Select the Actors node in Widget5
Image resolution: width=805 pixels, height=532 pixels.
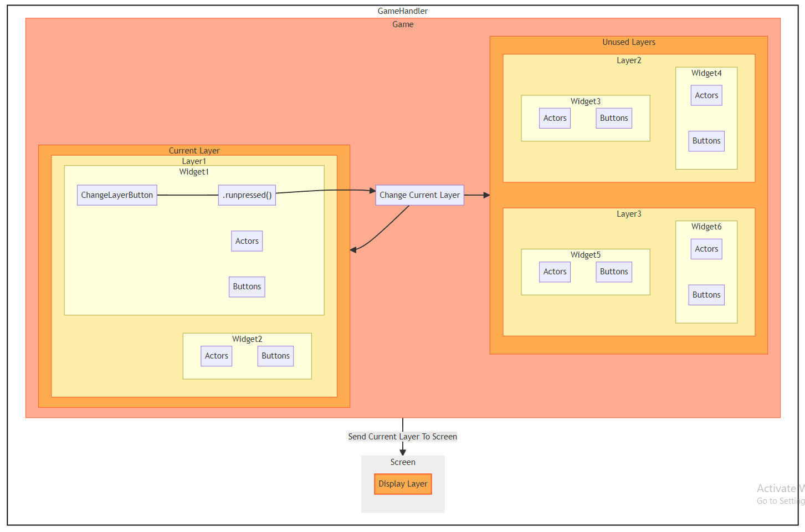[555, 272]
